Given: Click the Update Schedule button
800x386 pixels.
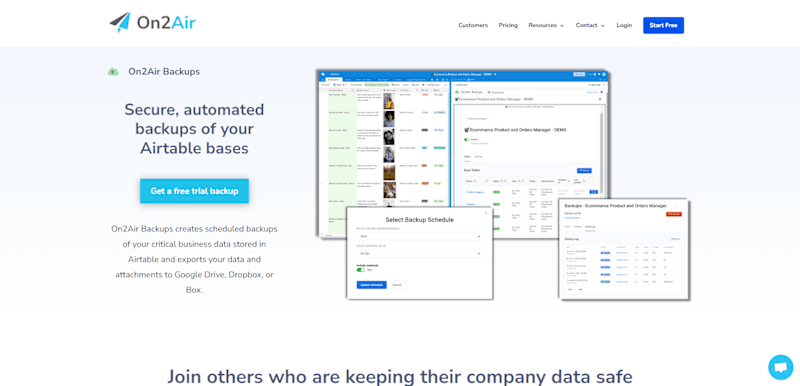Looking at the screenshot, I should click(371, 285).
